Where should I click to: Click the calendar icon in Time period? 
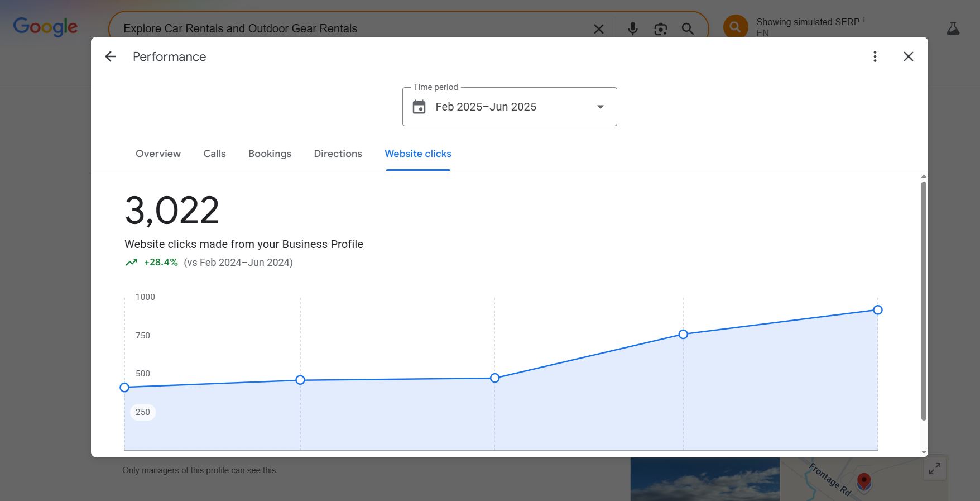coord(419,107)
